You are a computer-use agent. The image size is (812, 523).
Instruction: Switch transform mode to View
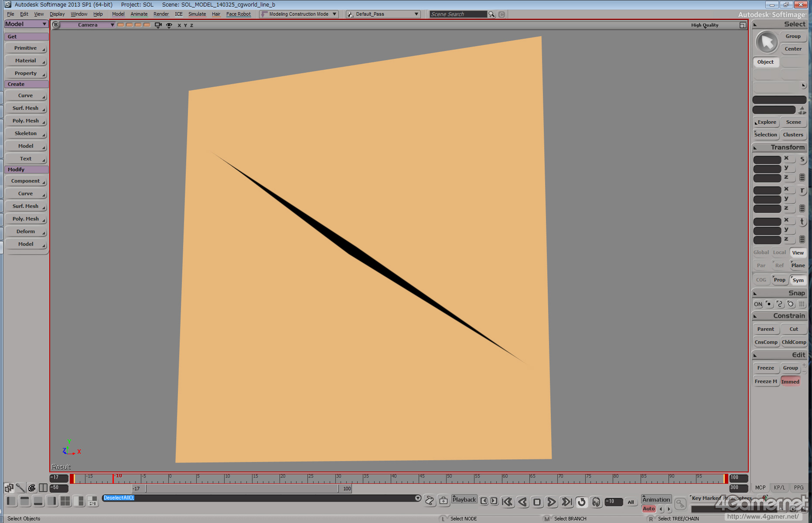click(x=798, y=253)
